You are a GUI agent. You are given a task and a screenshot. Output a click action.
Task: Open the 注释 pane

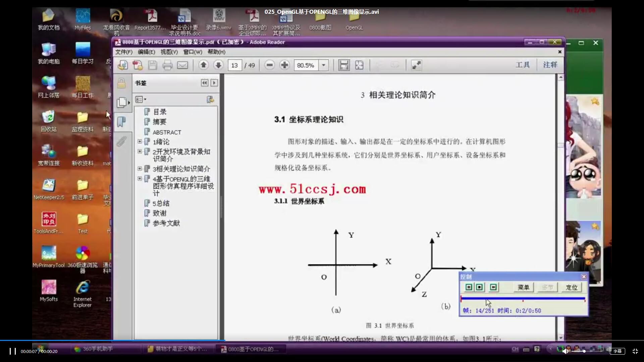(x=550, y=65)
